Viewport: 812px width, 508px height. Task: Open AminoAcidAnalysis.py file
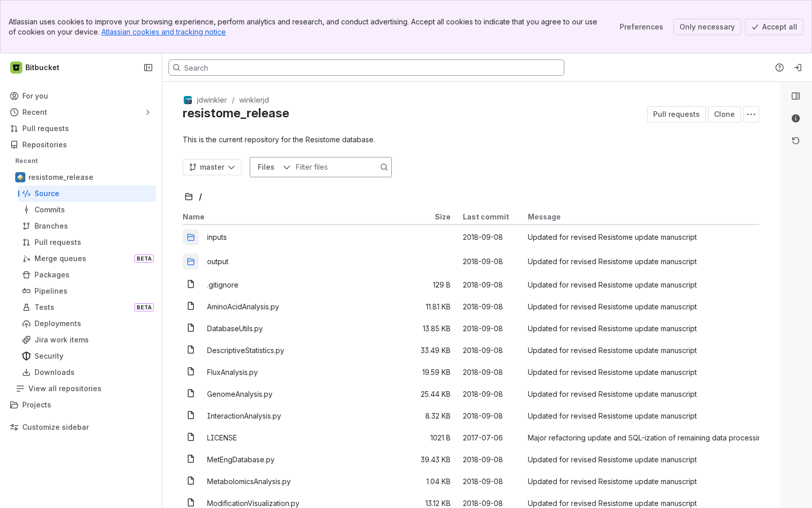click(x=243, y=307)
